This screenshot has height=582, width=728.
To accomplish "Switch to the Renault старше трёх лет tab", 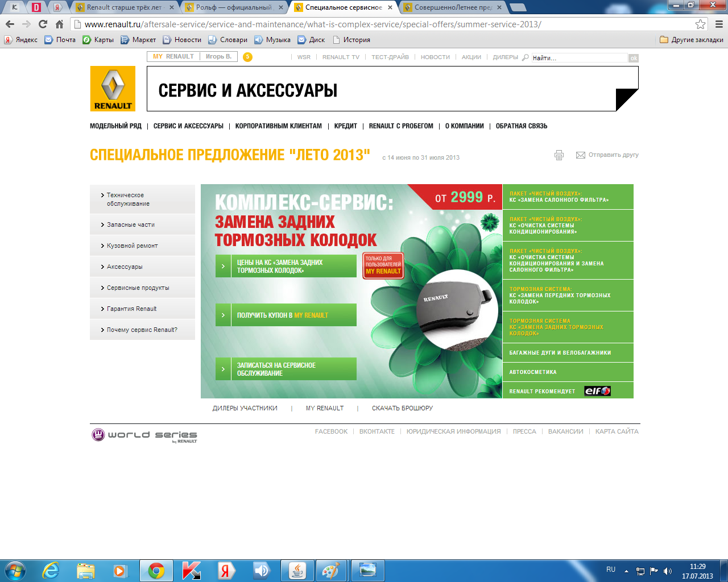I will (x=125, y=7).
